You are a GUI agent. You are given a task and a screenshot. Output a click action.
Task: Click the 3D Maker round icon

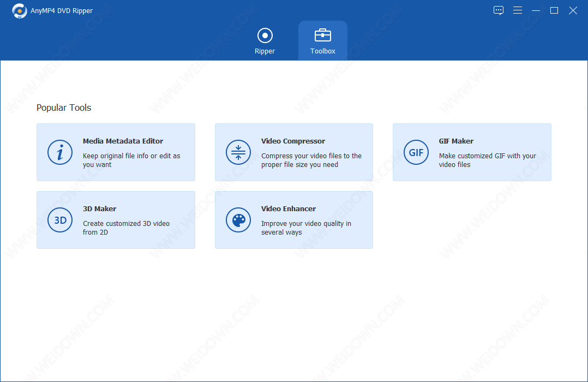tap(60, 220)
